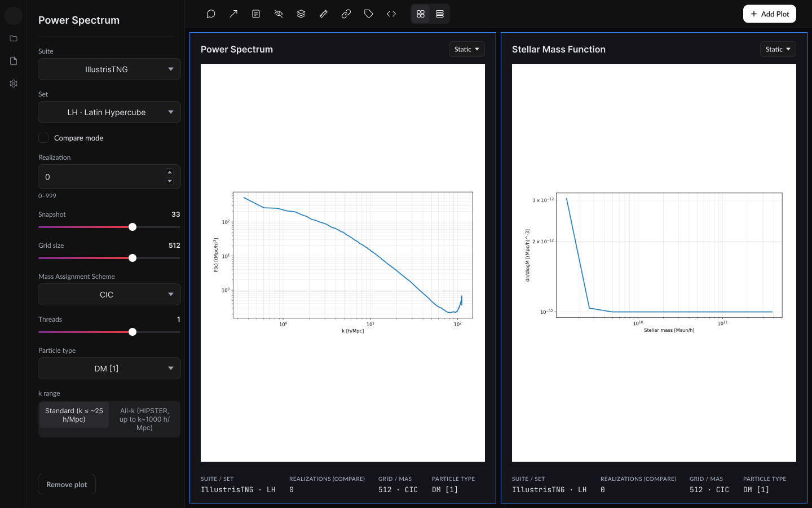Click the Realization number input field
Screen dimensions: 812x508
tap(109, 177)
